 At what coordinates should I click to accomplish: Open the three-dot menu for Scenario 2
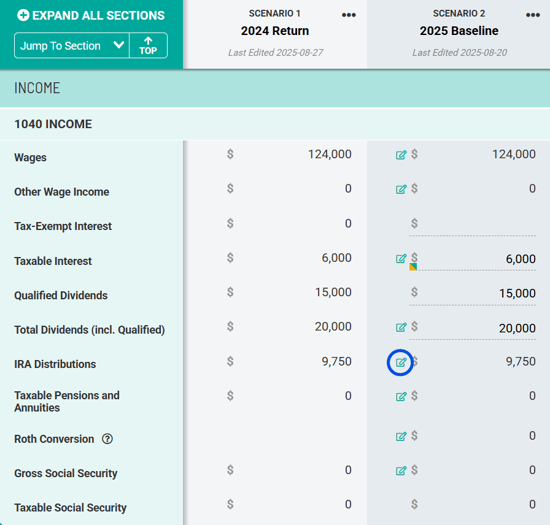coord(532,15)
